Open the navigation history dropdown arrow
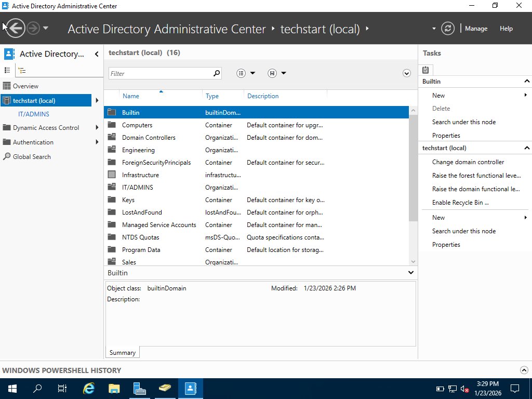Screen dimensions: 532x399 (46, 28)
